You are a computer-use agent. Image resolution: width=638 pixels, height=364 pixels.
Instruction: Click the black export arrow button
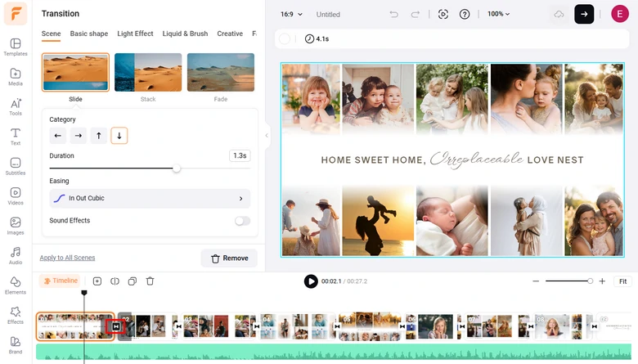584,14
